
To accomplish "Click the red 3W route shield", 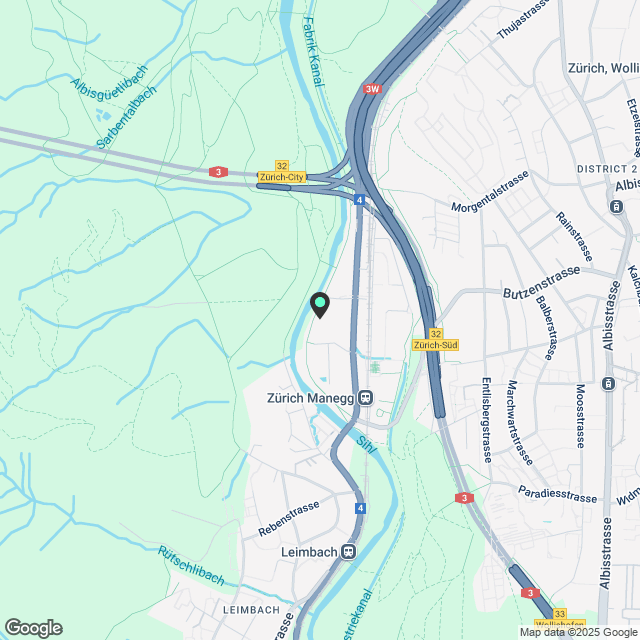I will coord(372,89).
